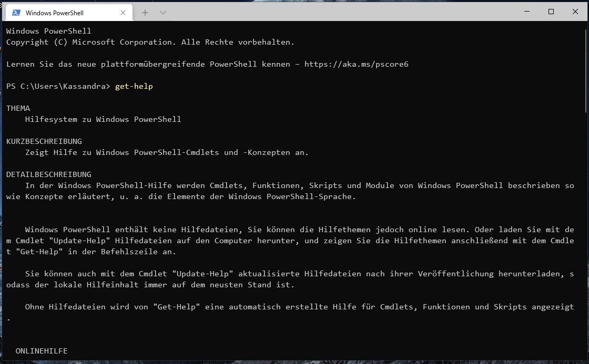
Task: Click the THEMA heading
Action: click(x=18, y=108)
